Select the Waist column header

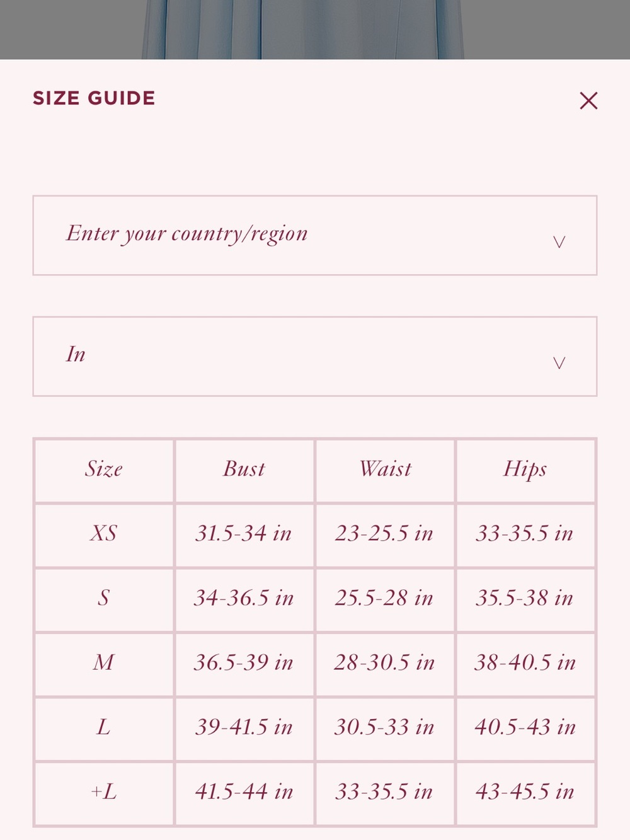(384, 469)
